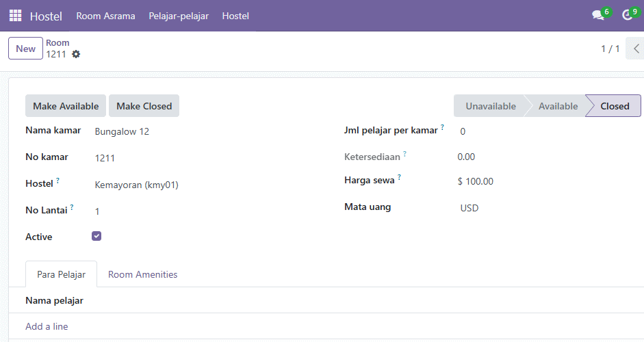Uncheck the Active checkbox
This screenshot has height=342, width=644.
click(96, 236)
